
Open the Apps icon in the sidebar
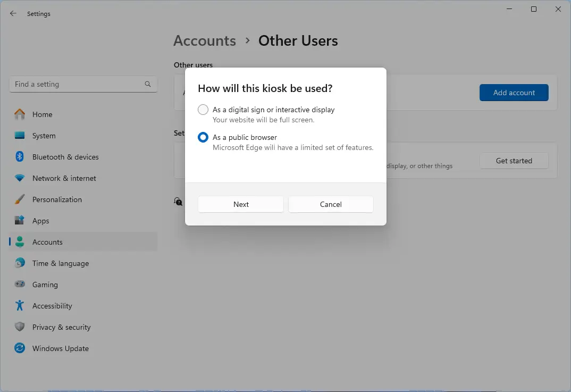[20, 220]
